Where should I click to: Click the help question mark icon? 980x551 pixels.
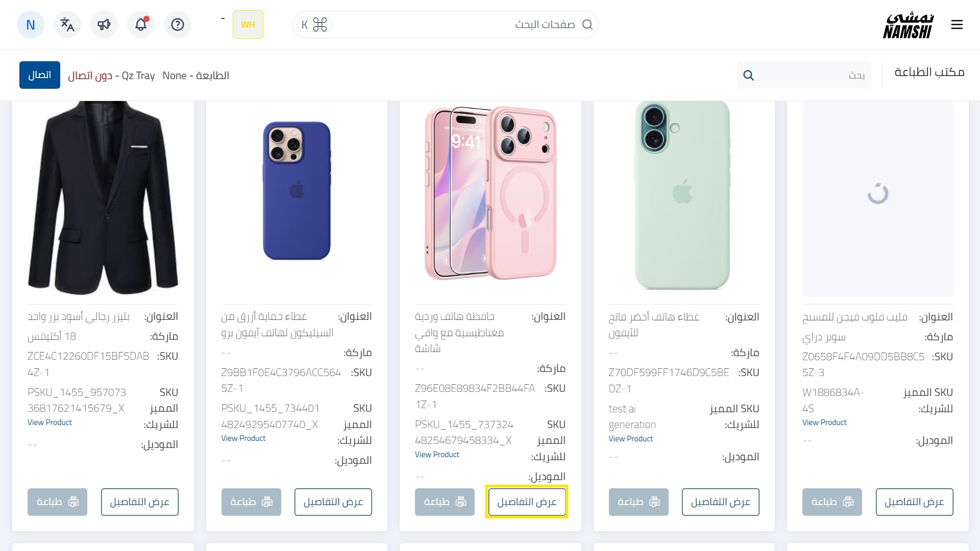(178, 24)
